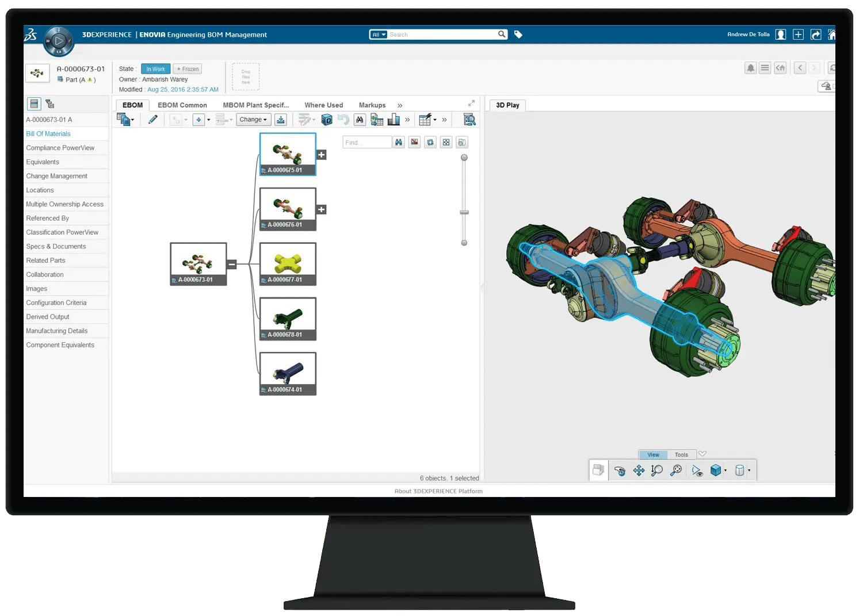Select the pan arrows tool in 3D Play toolbar
863x616 pixels.
639,470
